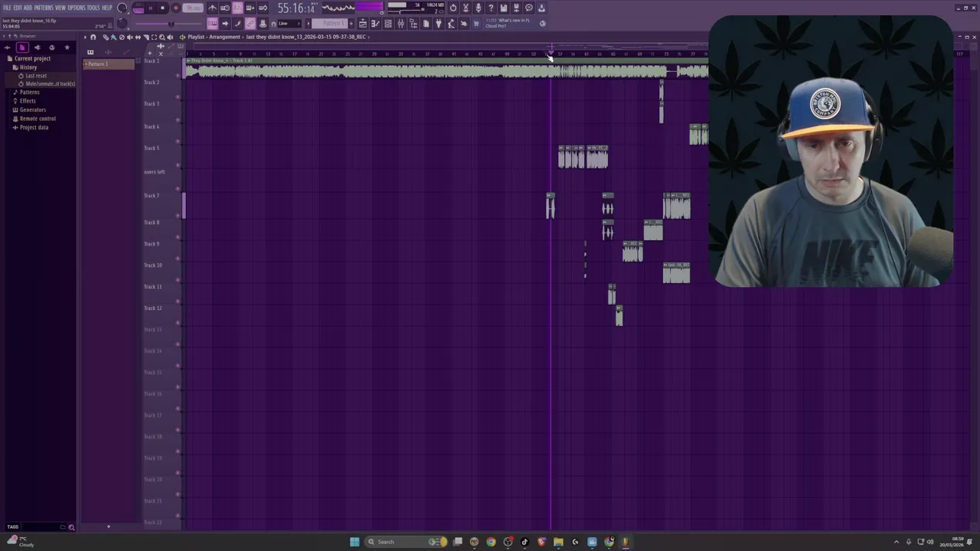Click the scissors audio editor icon
This screenshot has height=551, width=980.
[465, 8]
